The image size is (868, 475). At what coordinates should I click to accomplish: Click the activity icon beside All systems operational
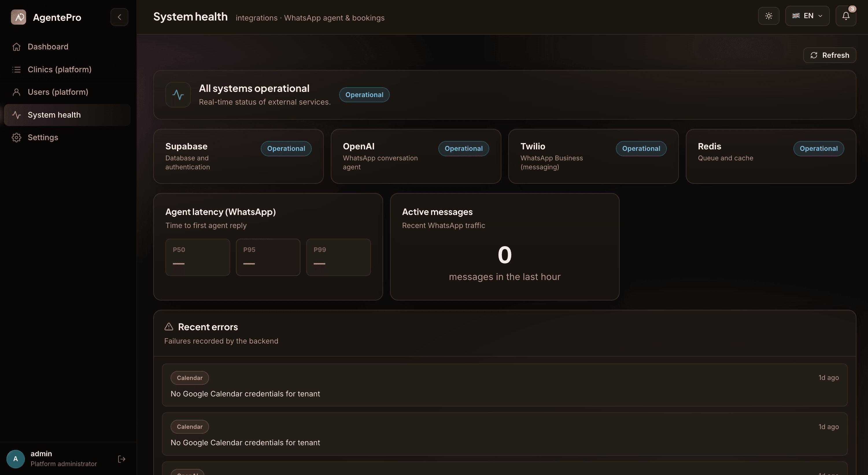click(x=178, y=94)
